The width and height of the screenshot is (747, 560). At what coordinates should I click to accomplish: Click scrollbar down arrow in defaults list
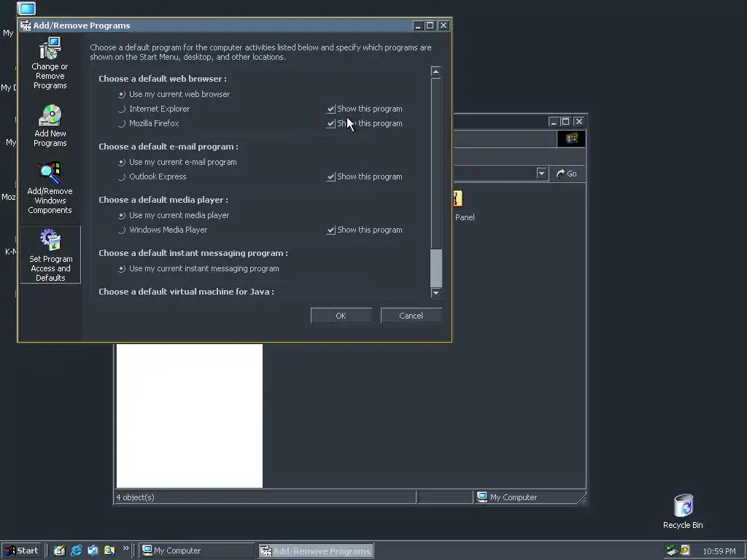click(x=436, y=292)
